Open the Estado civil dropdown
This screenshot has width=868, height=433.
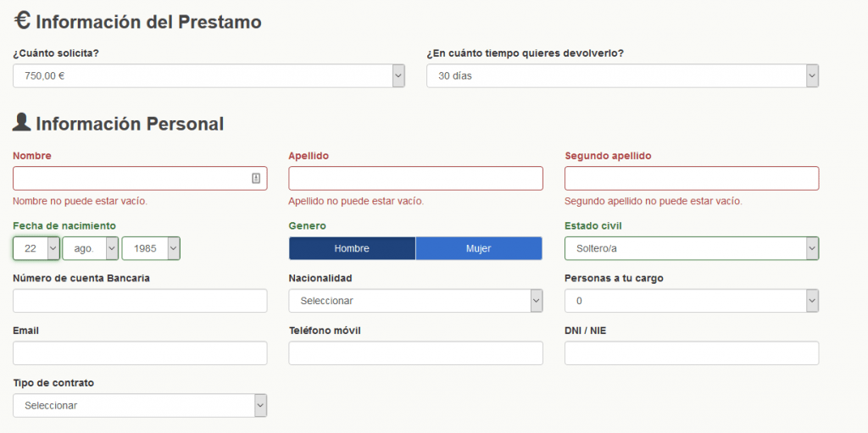coord(692,248)
